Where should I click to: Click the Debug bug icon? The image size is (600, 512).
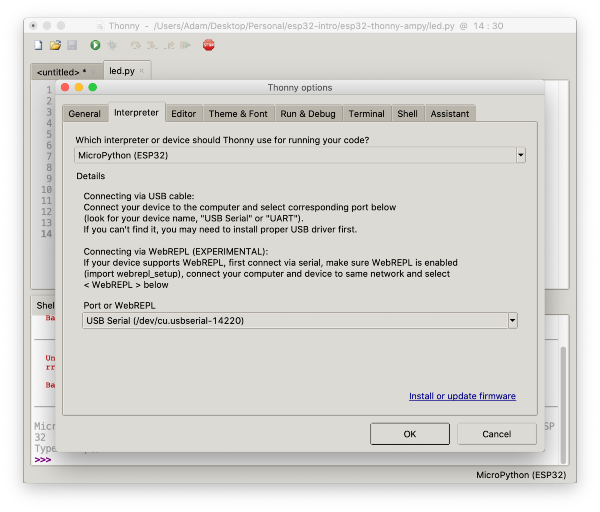tap(112, 45)
